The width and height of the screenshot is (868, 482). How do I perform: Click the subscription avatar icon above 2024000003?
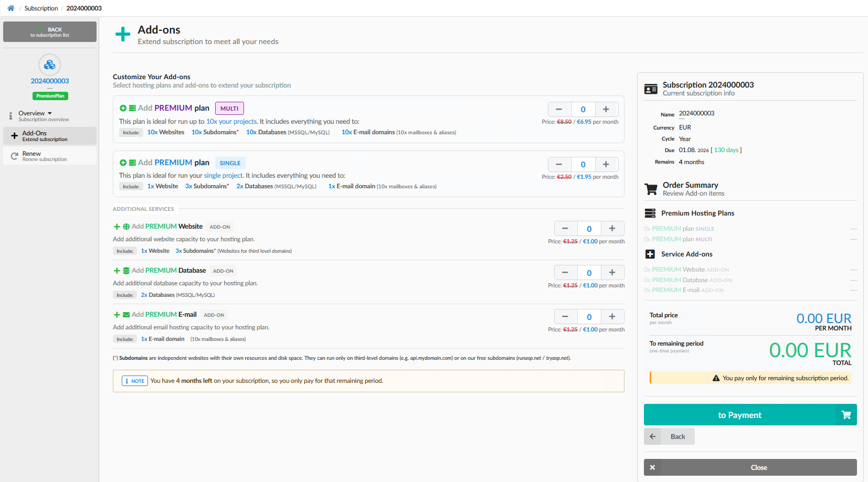point(50,65)
